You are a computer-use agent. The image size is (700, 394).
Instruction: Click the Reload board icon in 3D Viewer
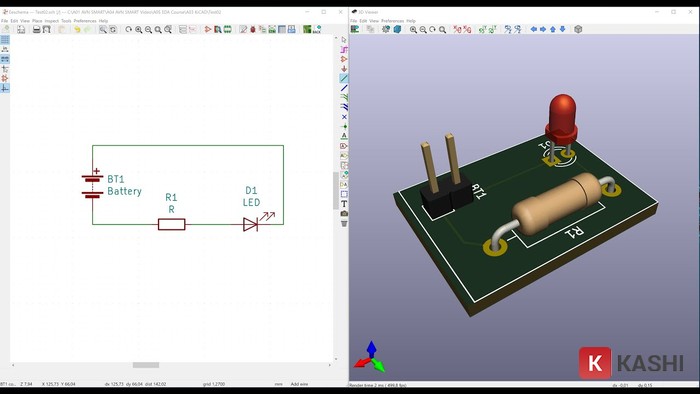(355, 29)
